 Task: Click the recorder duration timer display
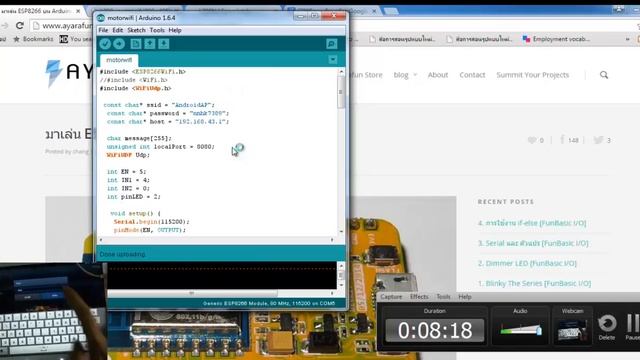click(x=435, y=330)
